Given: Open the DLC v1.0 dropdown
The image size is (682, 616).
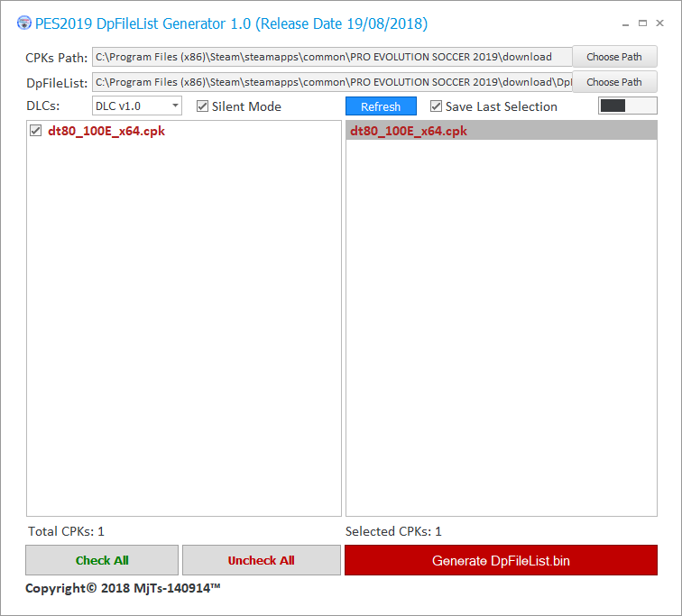Looking at the screenshot, I should [136, 106].
